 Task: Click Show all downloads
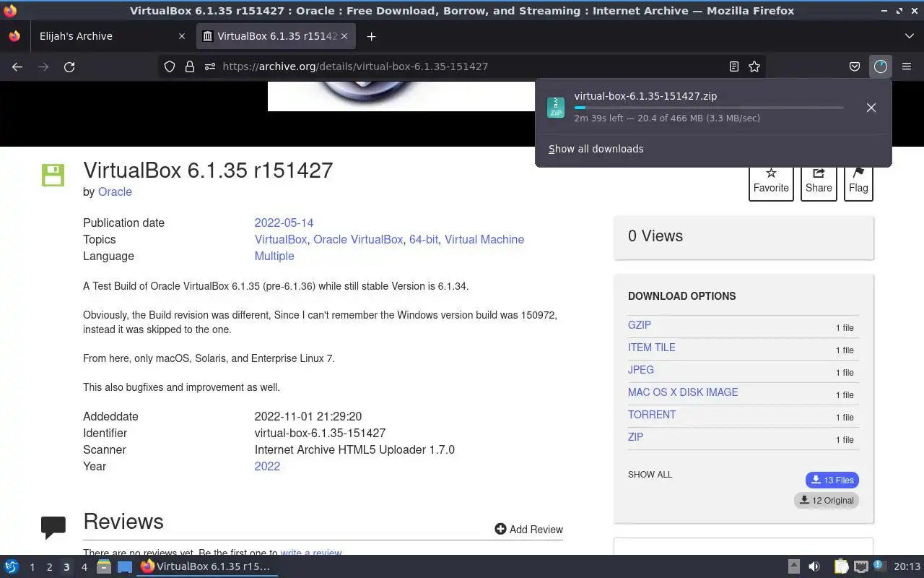click(596, 149)
